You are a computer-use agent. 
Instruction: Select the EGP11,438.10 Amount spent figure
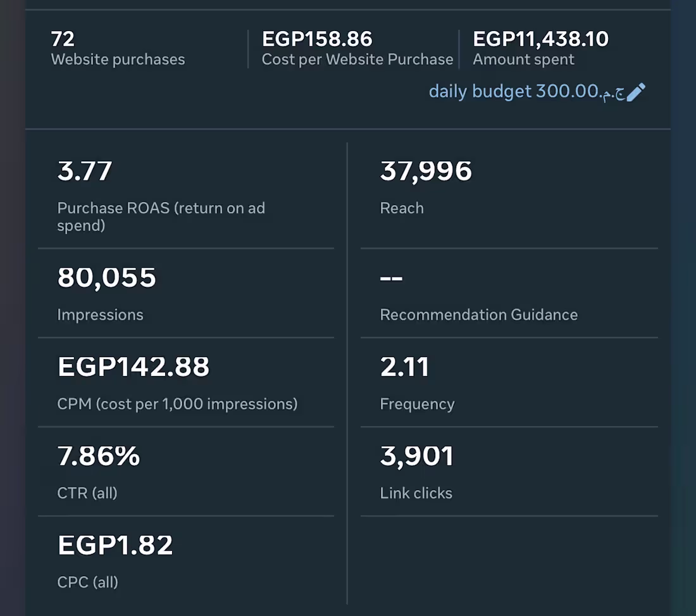pos(540,39)
